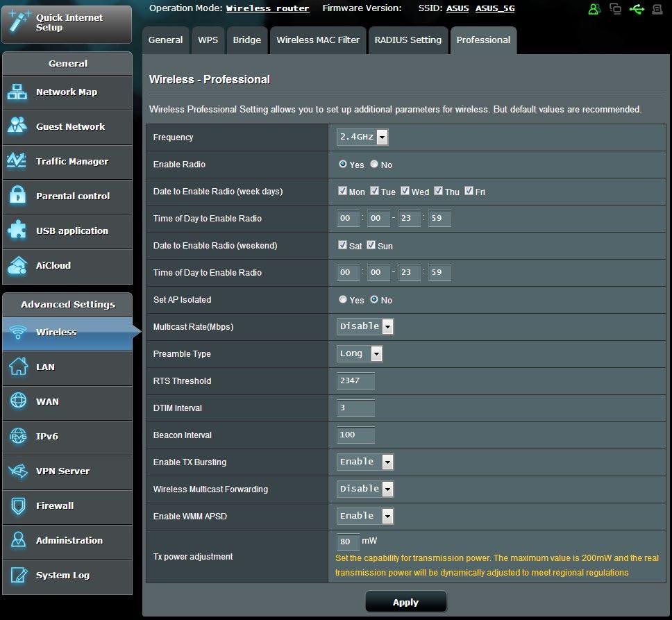Click the VPN Server arrows icon
The image size is (672, 620).
[17, 471]
